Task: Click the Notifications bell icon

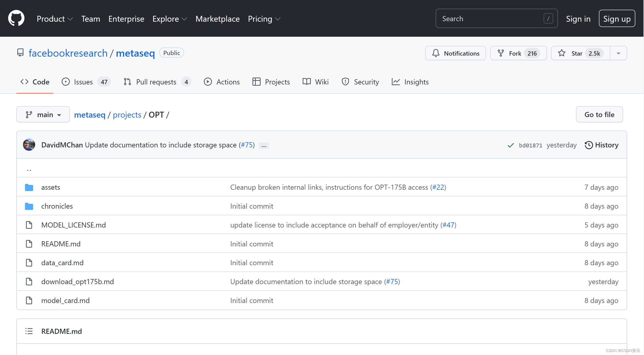Action: pyautogui.click(x=435, y=53)
